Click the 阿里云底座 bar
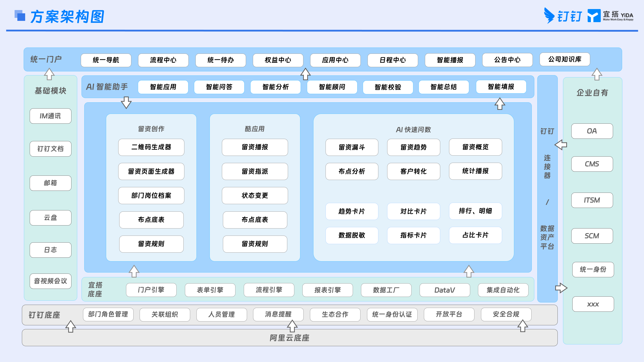 click(290, 338)
